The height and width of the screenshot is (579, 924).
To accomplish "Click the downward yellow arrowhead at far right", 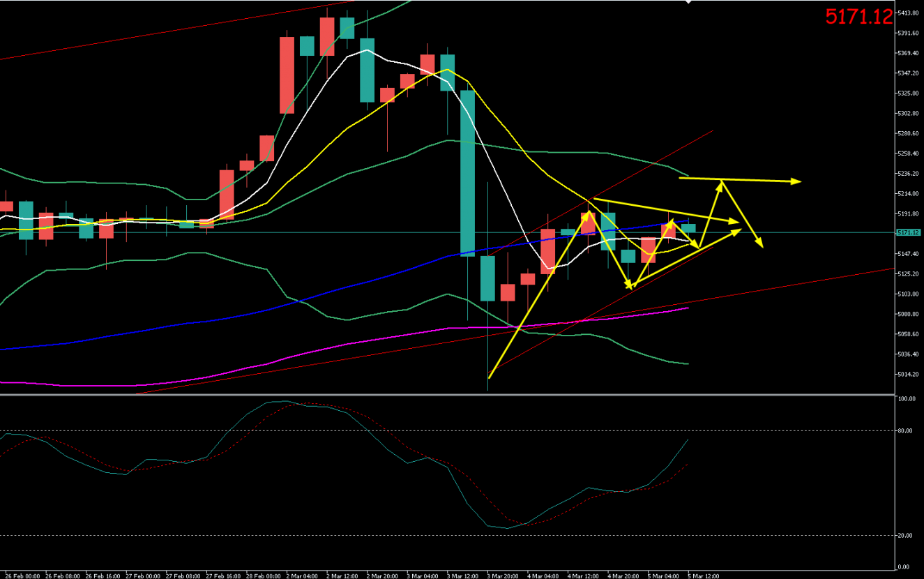I will [762, 246].
